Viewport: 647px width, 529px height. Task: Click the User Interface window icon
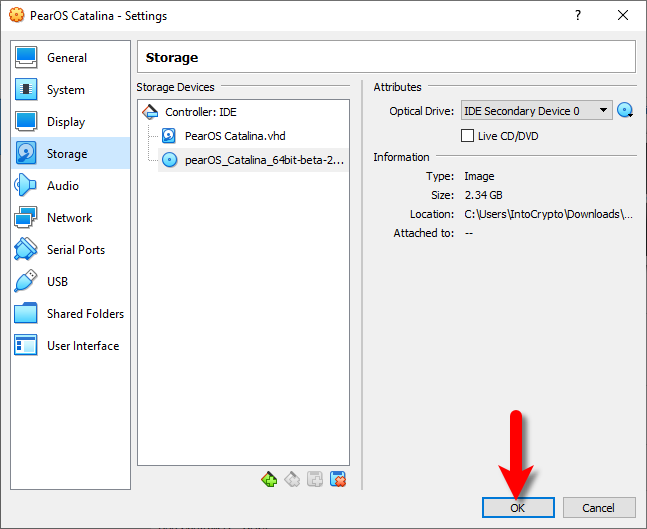click(x=26, y=345)
